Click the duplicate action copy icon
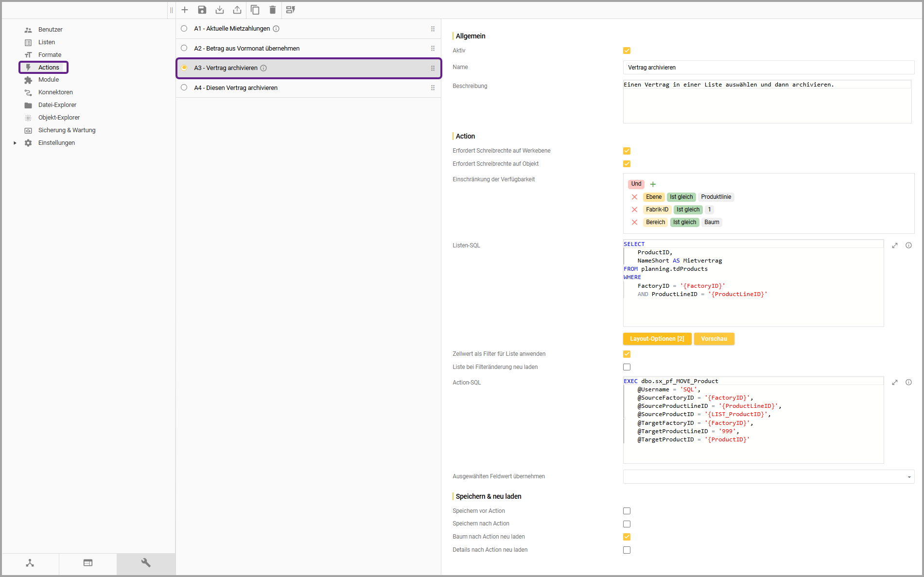The image size is (924, 577). 255,10
